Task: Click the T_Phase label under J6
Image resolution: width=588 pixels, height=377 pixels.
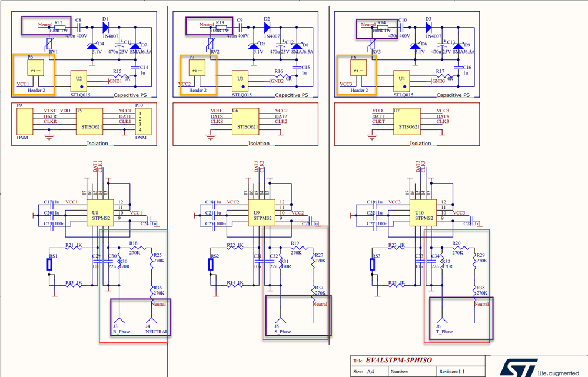Action: pos(445,332)
